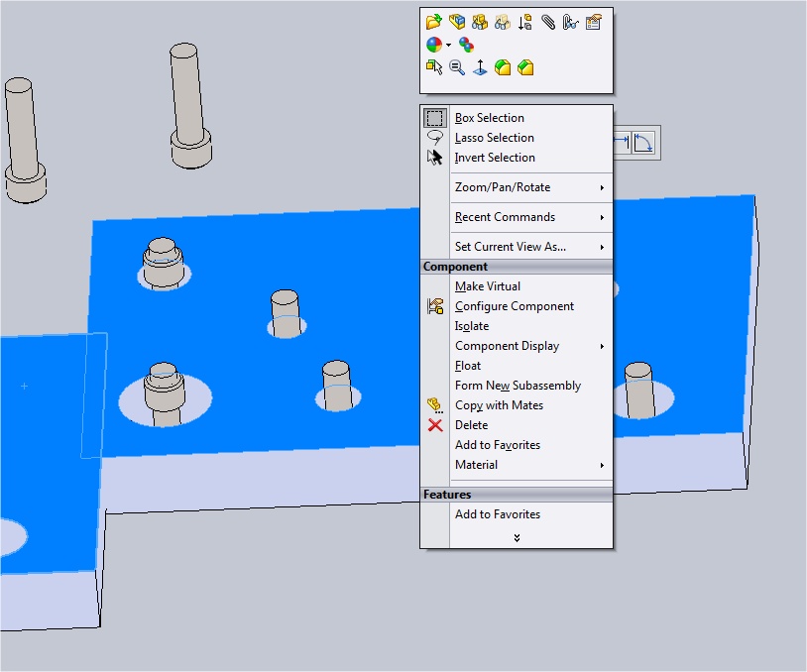Select Isolate from the Component section
Screen dimensions: 807x672
click(x=517, y=326)
